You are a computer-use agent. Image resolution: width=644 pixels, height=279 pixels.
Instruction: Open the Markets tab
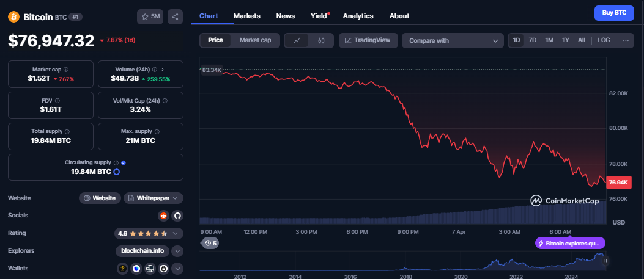[x=247, y=16]
